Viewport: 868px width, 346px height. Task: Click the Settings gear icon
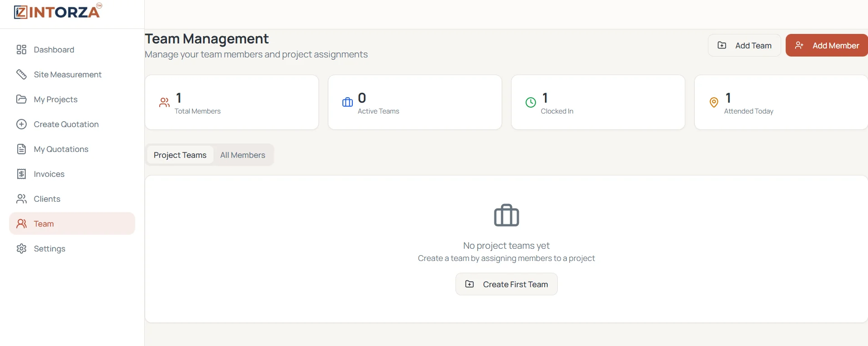(x=21, y=249)
